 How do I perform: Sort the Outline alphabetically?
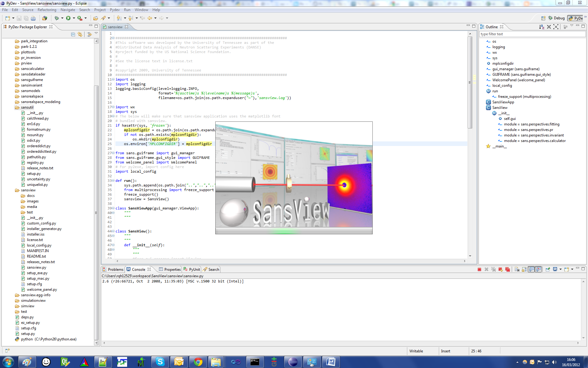click(541, 27)
